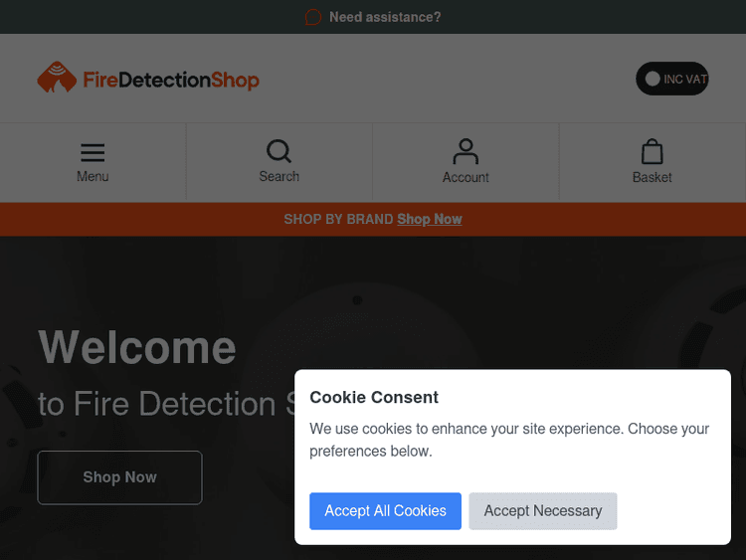
Task: Click the magnifying glass Search icon
Action: 280,151
